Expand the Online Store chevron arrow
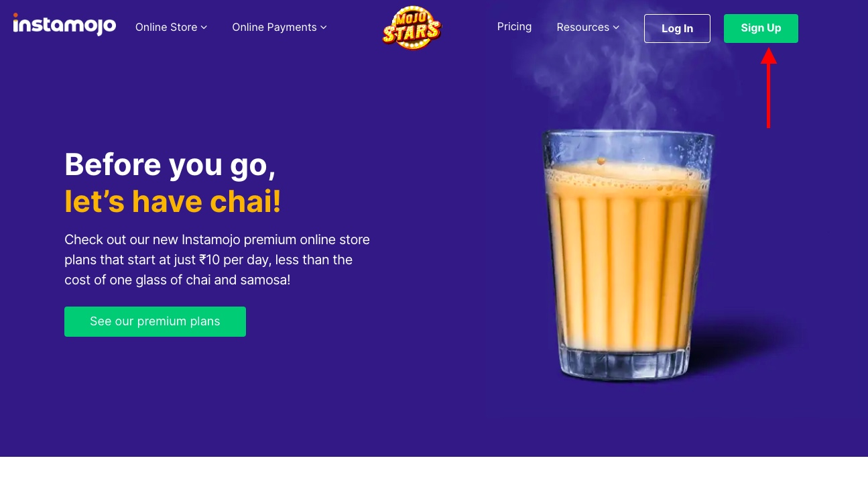 point(204,28)
